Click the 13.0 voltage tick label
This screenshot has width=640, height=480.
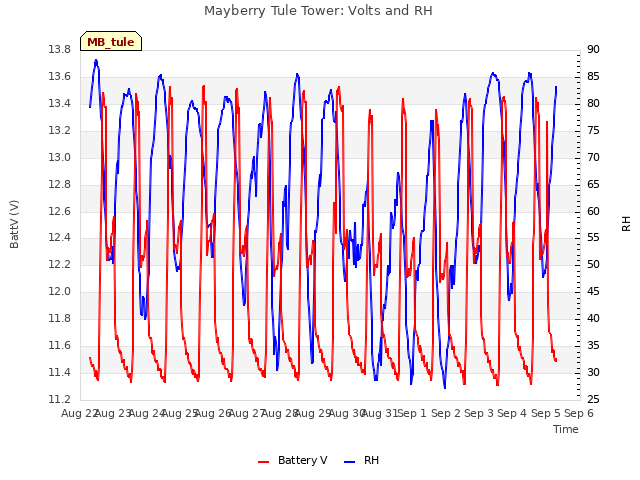pos(60,157)
